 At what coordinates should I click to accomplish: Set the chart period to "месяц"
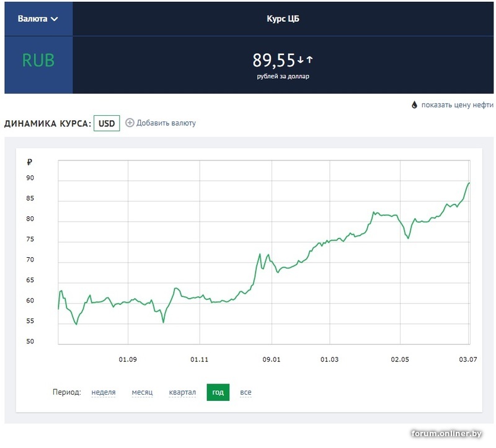point(142,392)
